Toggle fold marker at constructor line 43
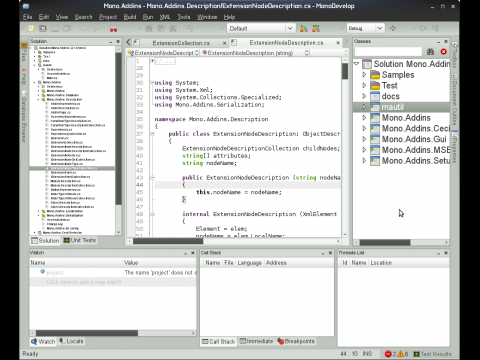 click(x=152, y=178)
